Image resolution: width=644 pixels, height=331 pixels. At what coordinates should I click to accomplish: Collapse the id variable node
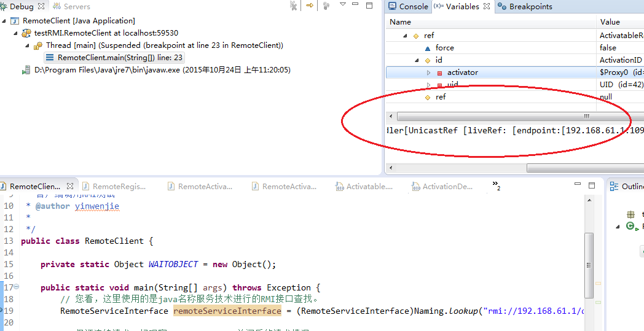point(417,60)
